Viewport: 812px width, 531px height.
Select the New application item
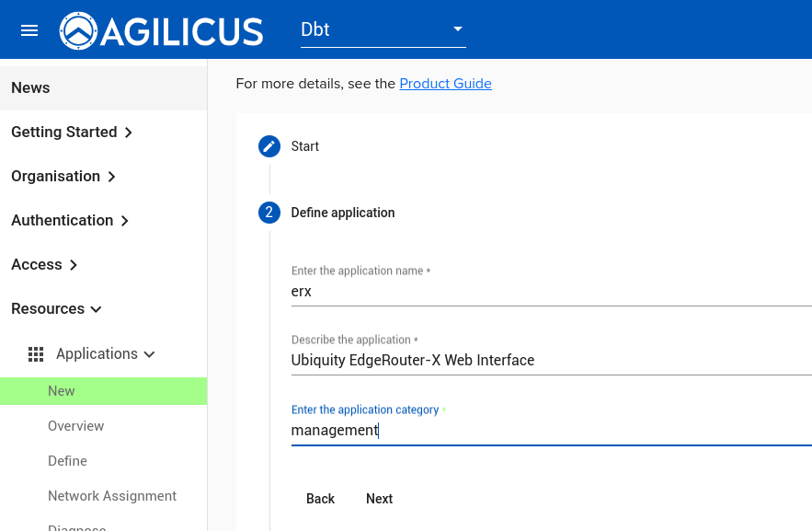(104, 391)
